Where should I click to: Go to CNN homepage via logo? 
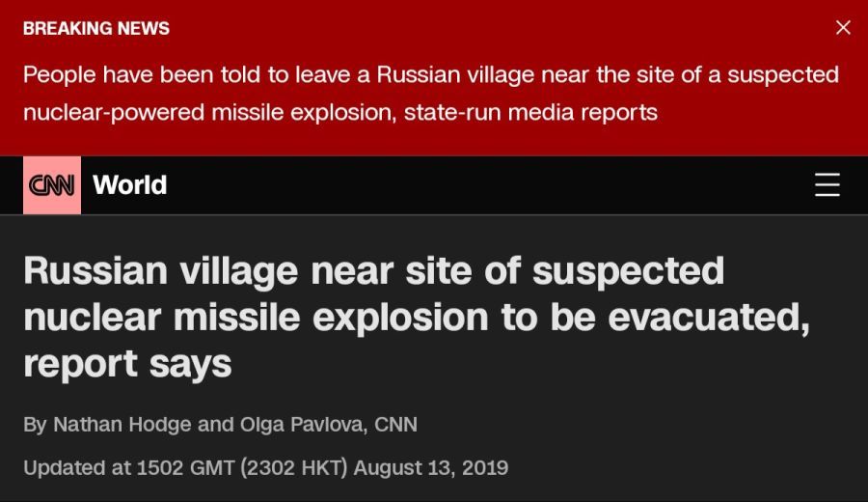(x=51, y=185)
